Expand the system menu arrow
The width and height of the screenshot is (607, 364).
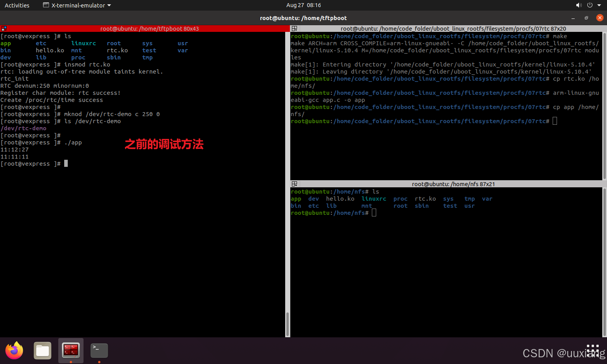[x=599, y=5]
